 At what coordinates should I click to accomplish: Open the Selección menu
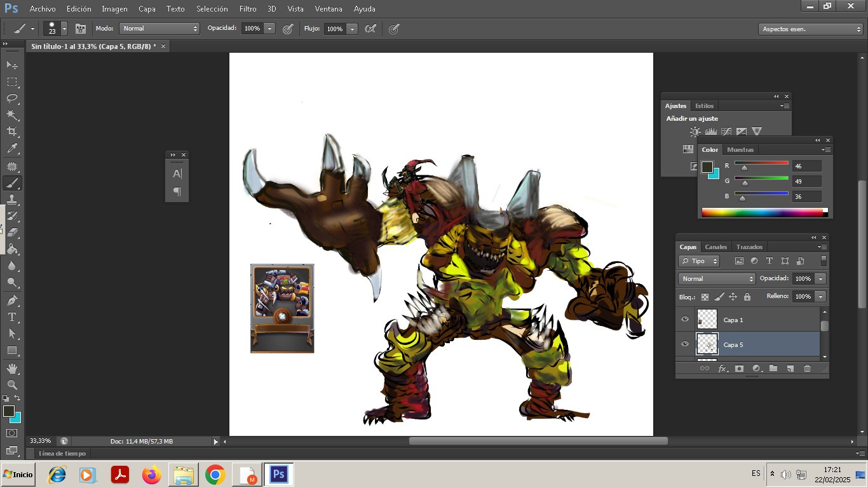point(212,9)
